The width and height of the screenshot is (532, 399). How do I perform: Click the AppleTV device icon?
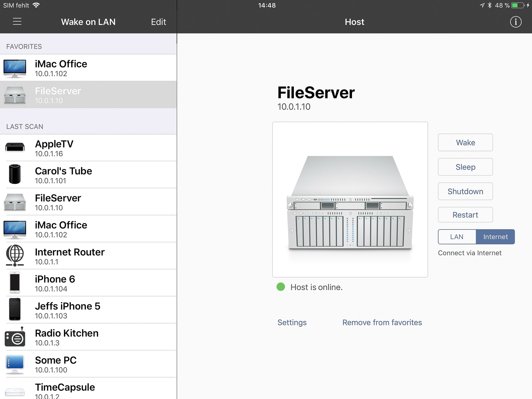[x=15, y=147]
